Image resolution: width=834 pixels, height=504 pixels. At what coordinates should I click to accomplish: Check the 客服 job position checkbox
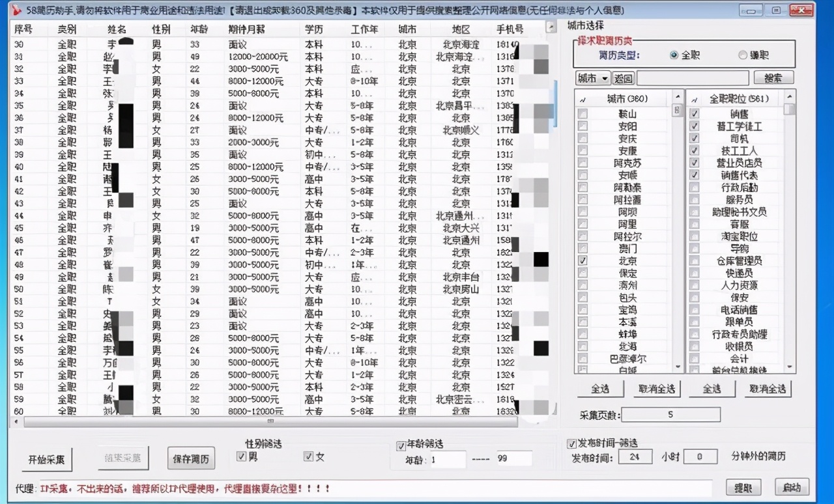click(x=694, y=224)
